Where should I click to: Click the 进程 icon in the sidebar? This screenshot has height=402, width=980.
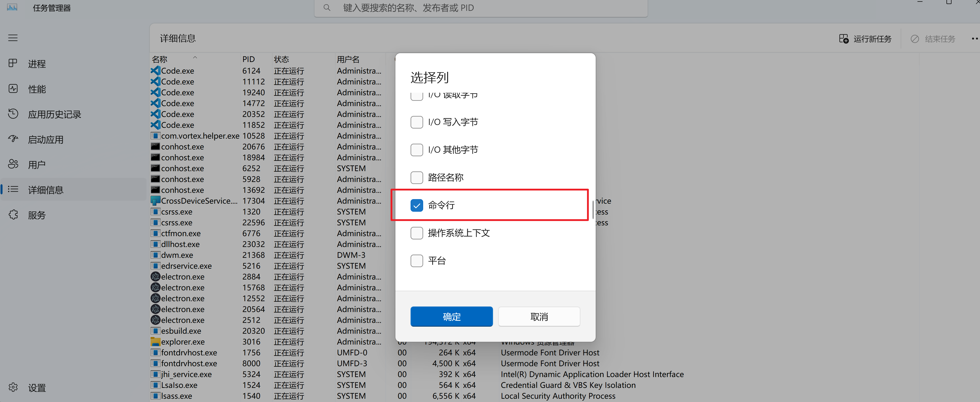tap(13, 63)
